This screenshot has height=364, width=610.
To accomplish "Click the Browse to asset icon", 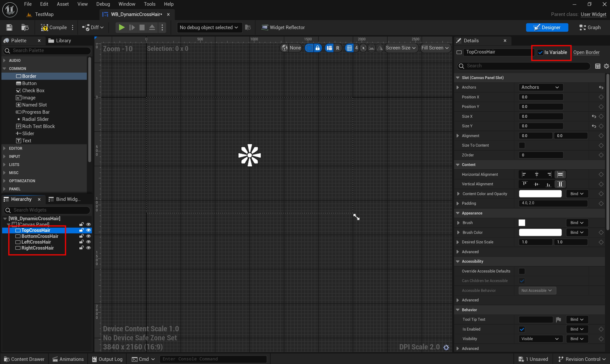I will 25,27.
